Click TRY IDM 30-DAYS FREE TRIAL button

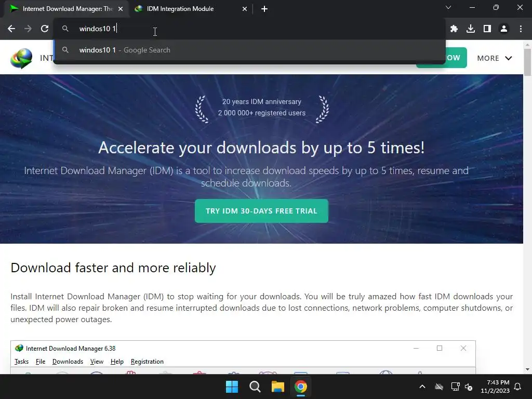point(262,211)
